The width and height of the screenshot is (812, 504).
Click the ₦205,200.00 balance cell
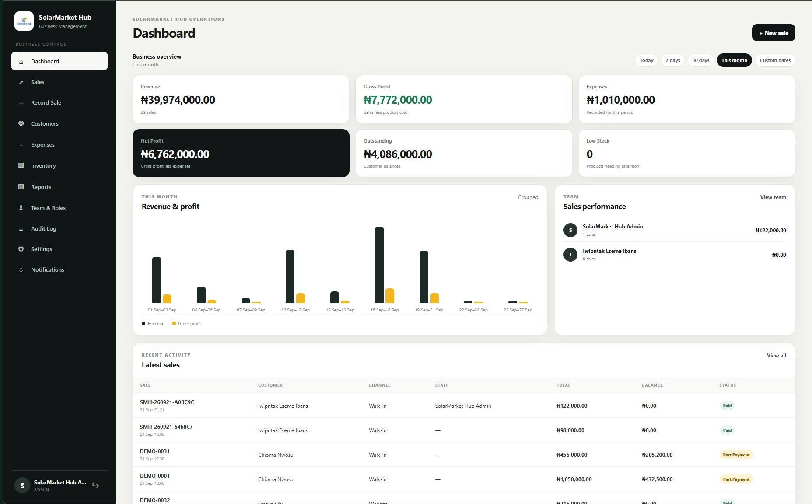[657, 455]
